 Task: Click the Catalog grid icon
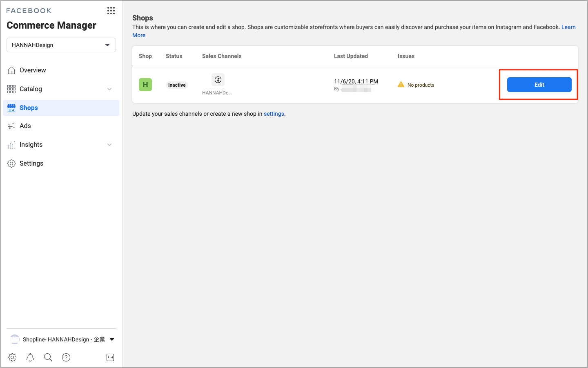tap(11, 89)
